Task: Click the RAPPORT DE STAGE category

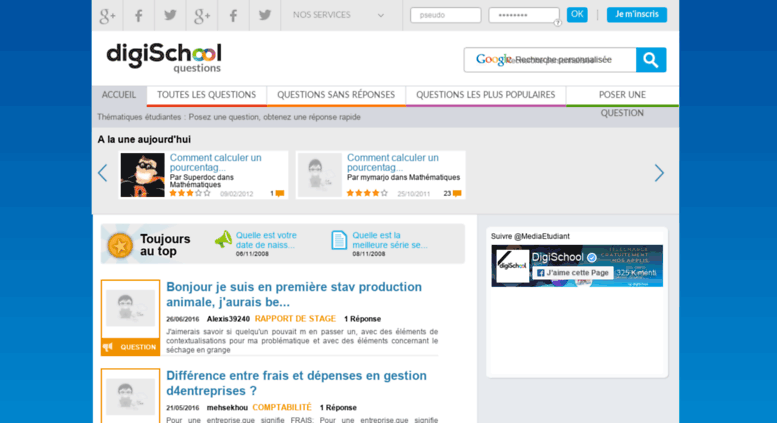Action: [x=295, y=319]
